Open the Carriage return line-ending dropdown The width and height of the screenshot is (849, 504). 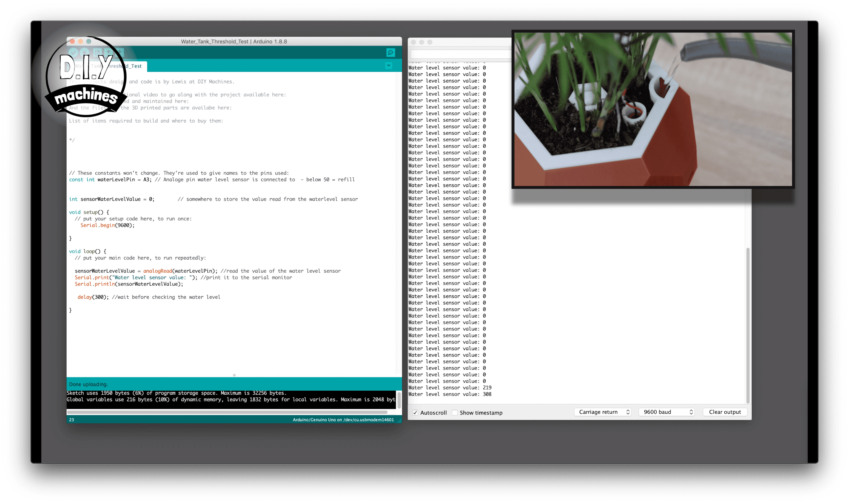click(x=603, y=412)
